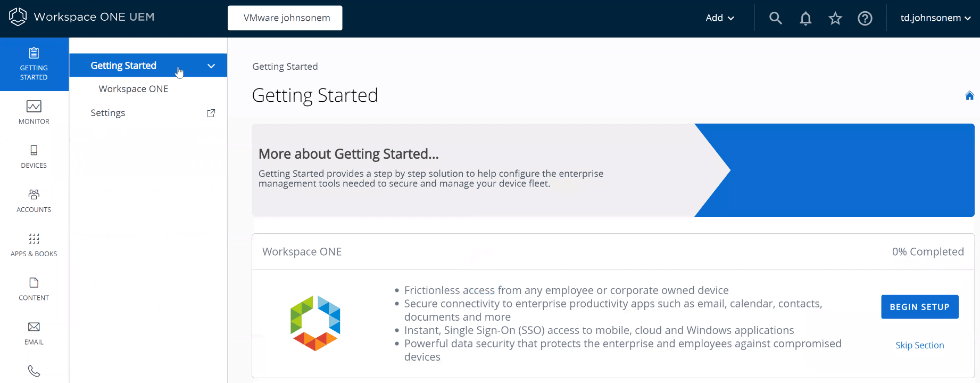Open the notifications bell
This screenshot has width=980, height=383.
click(805, 19)
